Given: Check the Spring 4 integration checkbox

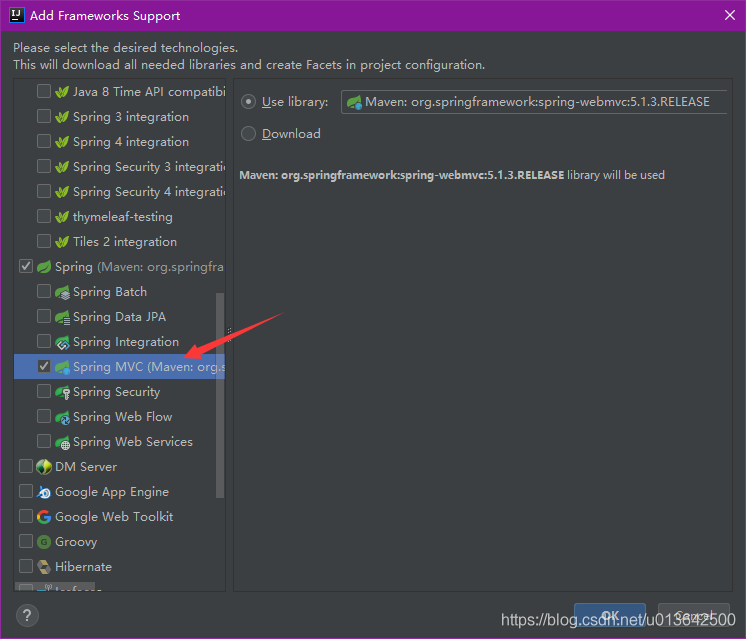Looking at the screenshot, I should (x=44, y=141).
